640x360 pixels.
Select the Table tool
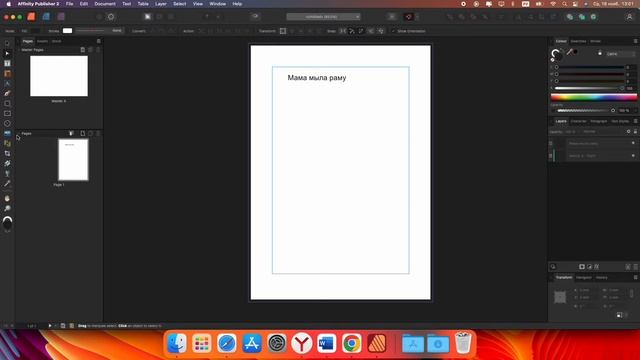pos(7,73)
